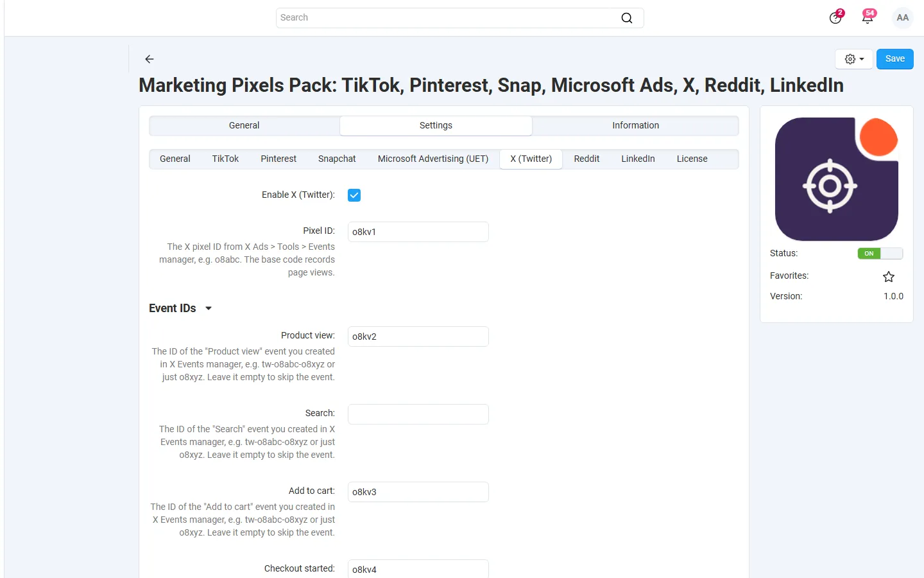Viewport: 924px width, 578px height.
Task: Click the Product view event ID field
Action: 418,337
